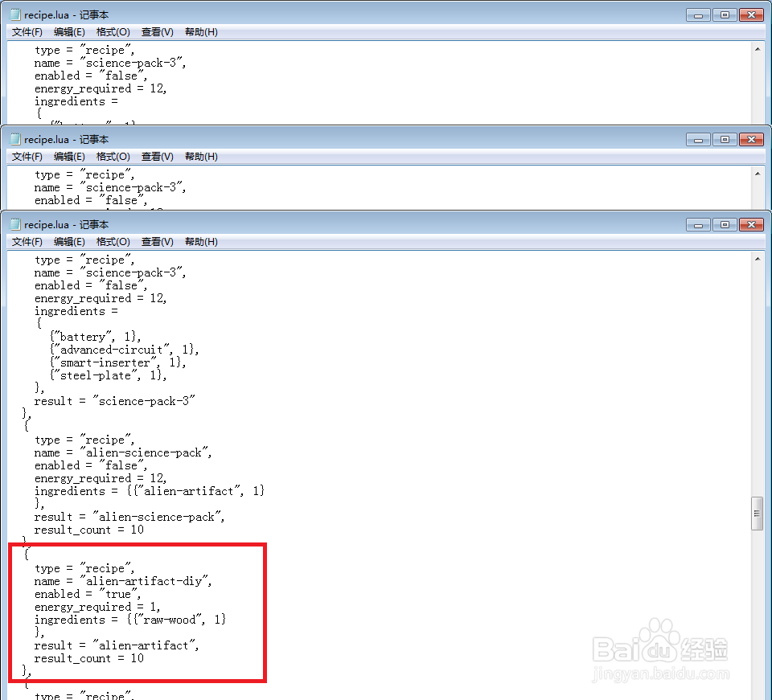Open View menu in front Notepad window
772x700 pixels.
[157, 242]
